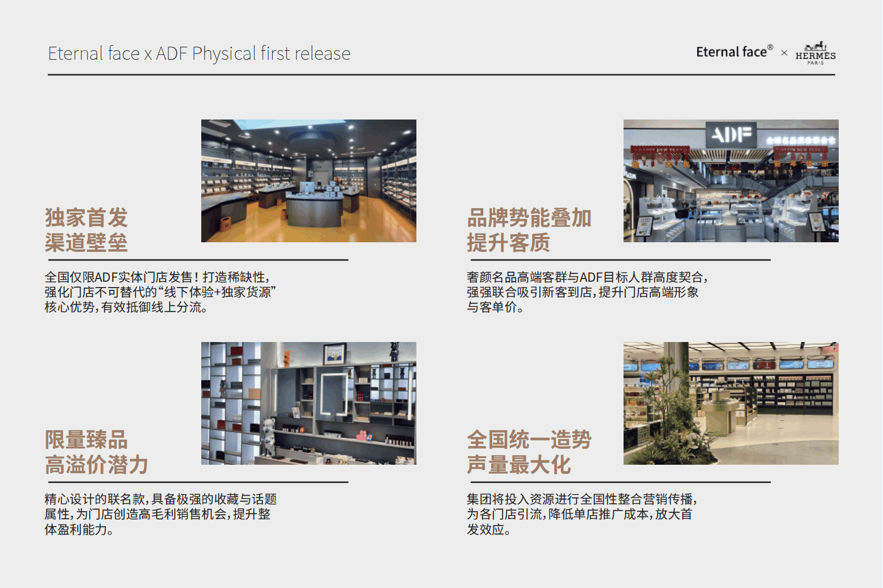The height and width of the screenshot is (588, 883).
Task: Select the shelf display photo with bear figurines
Action: tap(309, 403)
